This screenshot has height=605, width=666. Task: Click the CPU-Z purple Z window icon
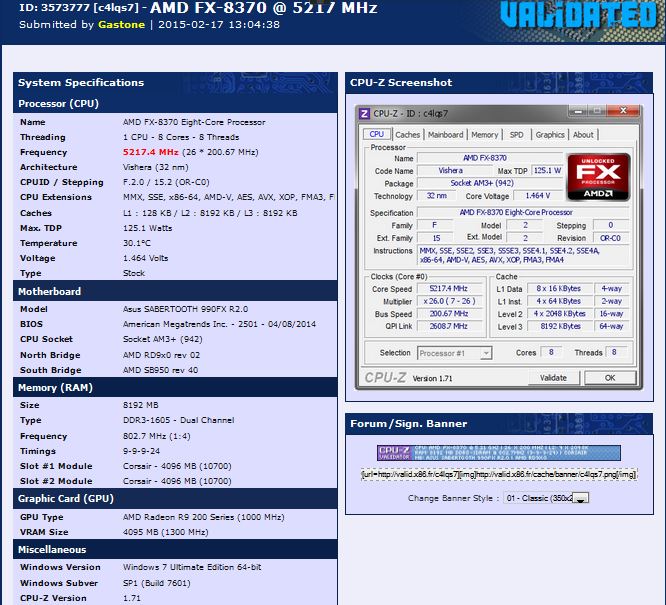pos(364,113)
